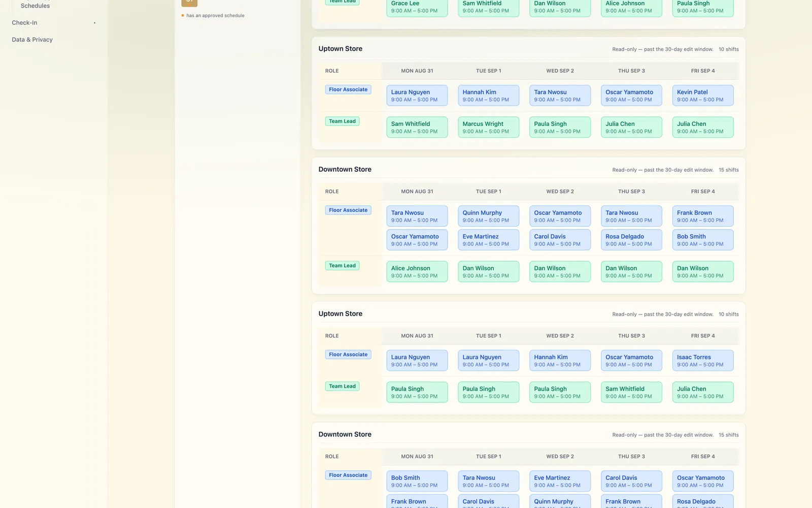The height and width of the screenshot is (508, 812).
Task: Click Downtown Store heading above Quinn Murphy's row
Action: pos(345,170)
